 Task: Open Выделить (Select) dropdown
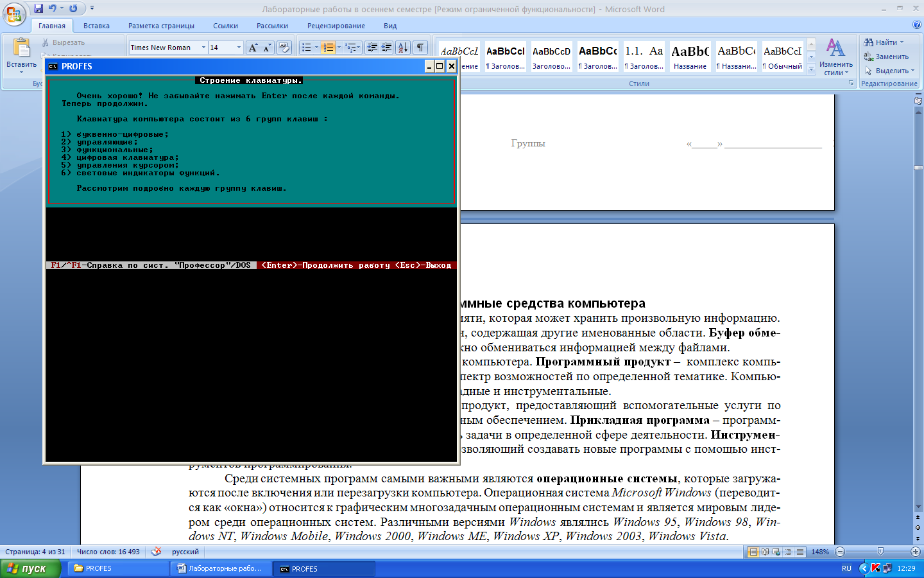pos(890,71)
